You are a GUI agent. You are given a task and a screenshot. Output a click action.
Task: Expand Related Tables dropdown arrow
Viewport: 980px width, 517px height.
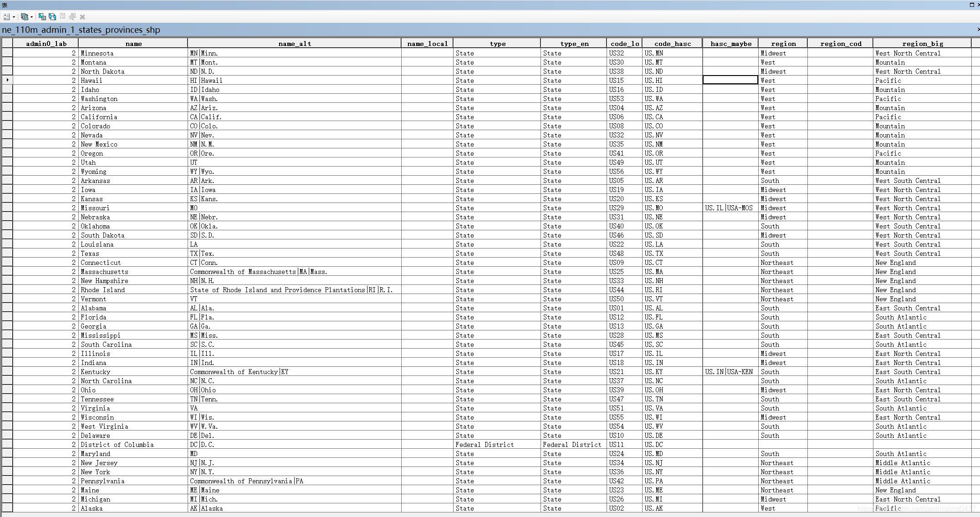[31, 17]
